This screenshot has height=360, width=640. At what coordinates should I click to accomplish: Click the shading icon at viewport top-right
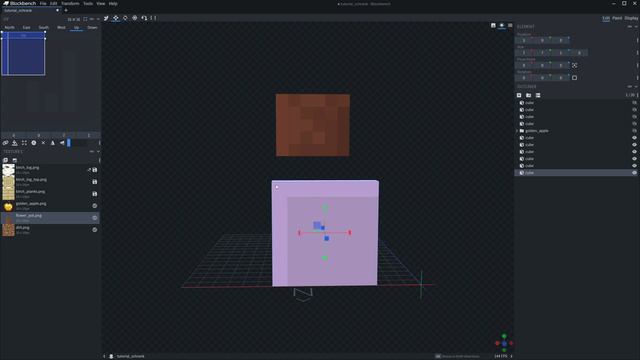pyautogui.click(x=502, y=25)
